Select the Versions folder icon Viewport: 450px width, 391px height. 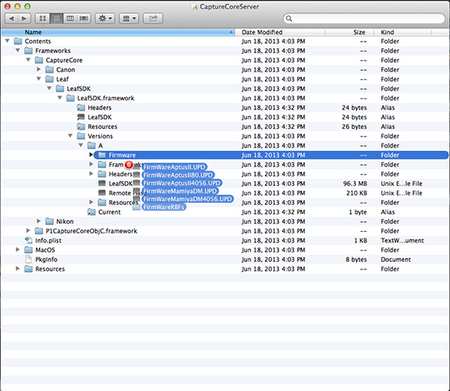[x=81, y=136]
